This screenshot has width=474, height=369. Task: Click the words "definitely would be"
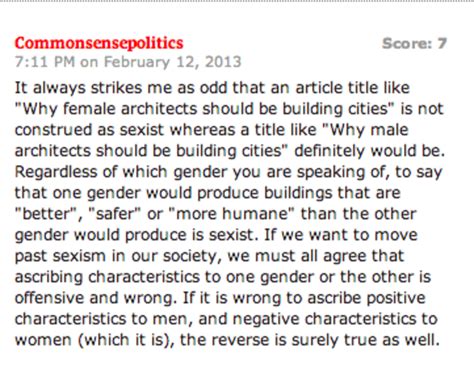tap(368, 151)
